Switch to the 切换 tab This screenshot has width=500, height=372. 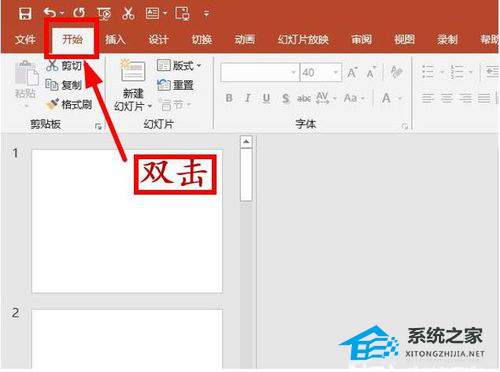(202, 40)
